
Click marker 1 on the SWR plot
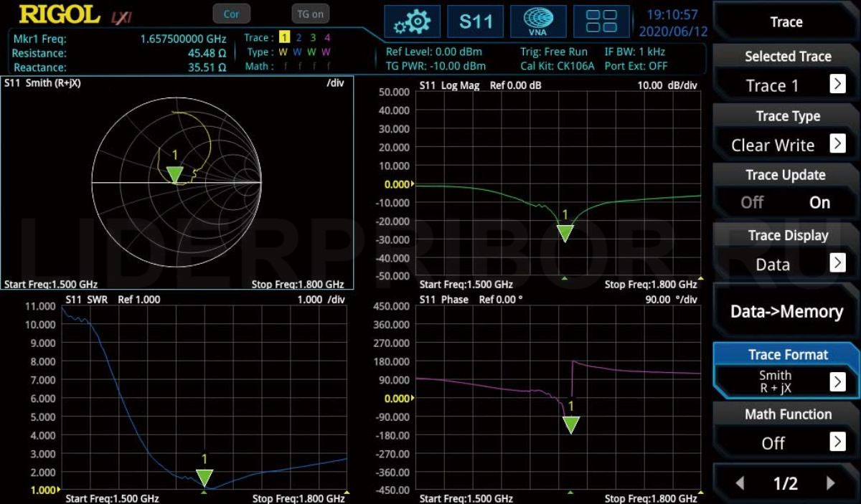click(x=204, y=478)
